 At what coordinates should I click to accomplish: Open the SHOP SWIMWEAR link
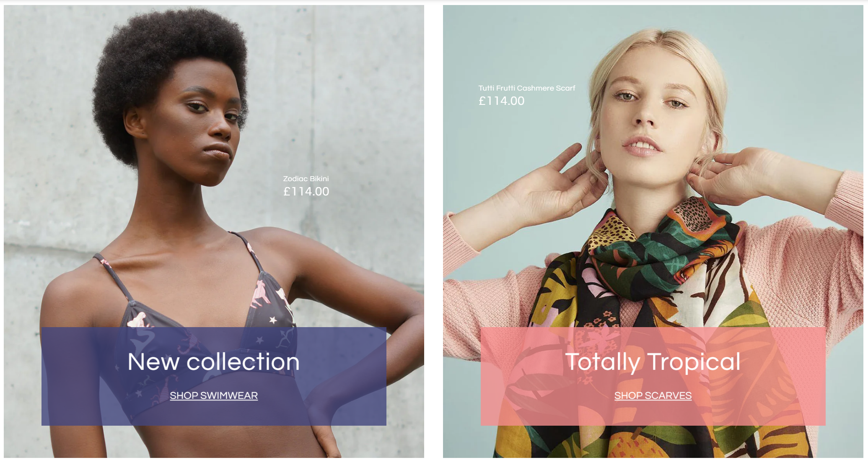pyautogui.click(x=214, y=395)
